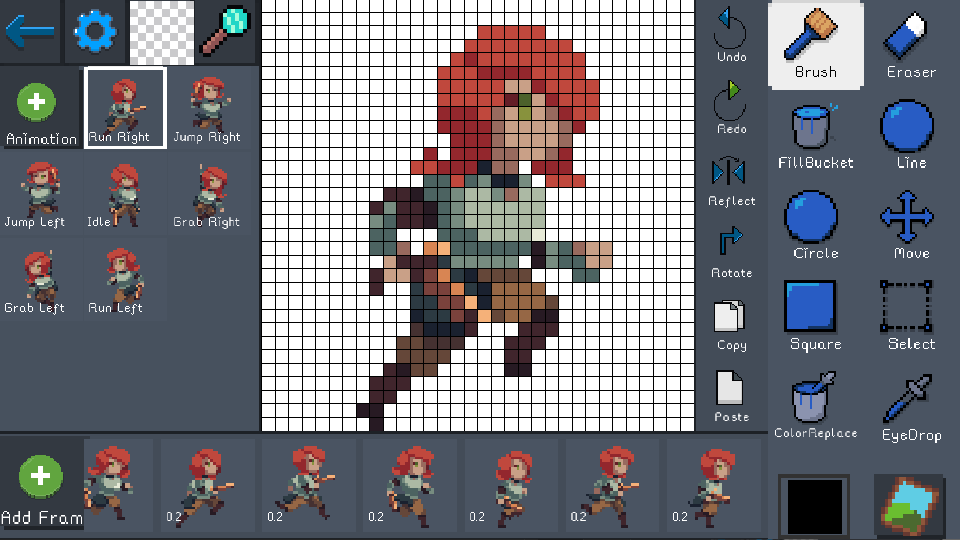Choose the ColorReplace tool
Viewport: 960px width, 540px height.
tap(816, 405)
